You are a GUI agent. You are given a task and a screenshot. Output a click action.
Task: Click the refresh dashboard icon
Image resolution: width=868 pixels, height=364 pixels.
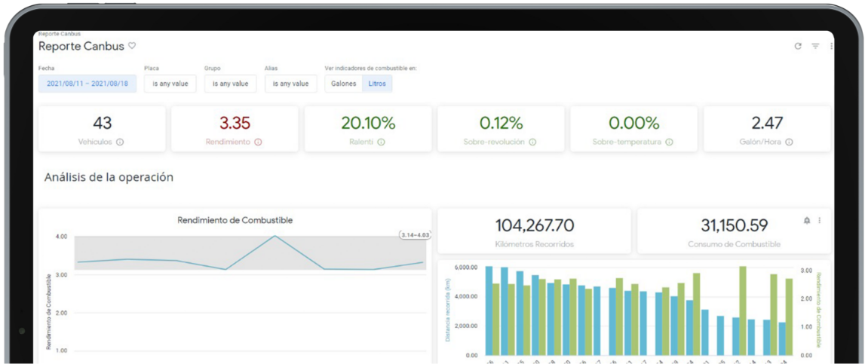[x=798, y=47]
